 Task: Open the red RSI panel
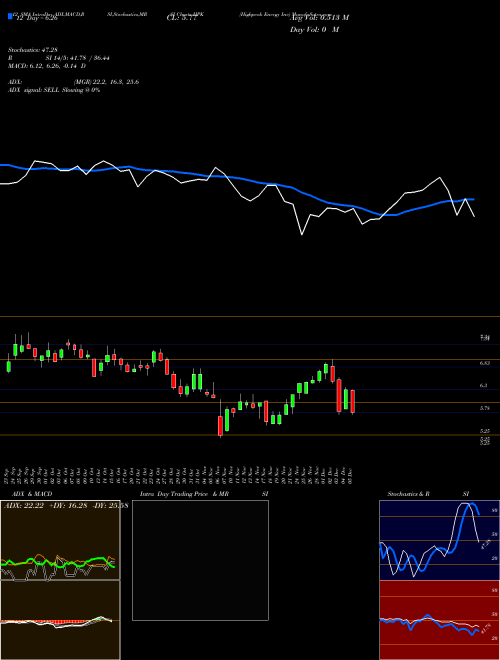pos(439,620)
